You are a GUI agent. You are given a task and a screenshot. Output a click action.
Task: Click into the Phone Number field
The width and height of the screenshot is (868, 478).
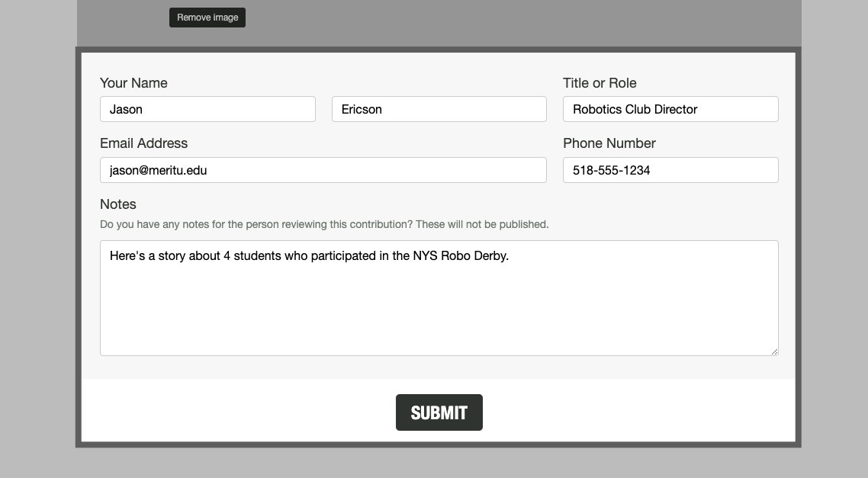point(670,170)
